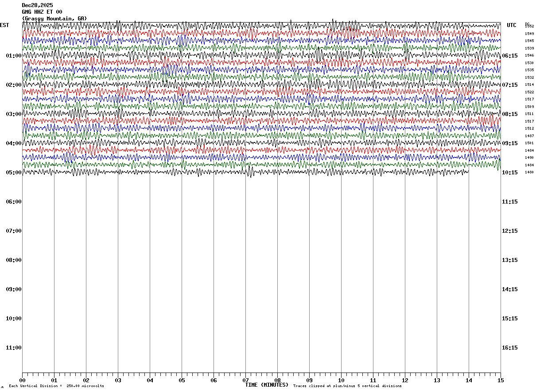
Task: Click the 08 minute axis tick label
Action: tap(277, 380)
